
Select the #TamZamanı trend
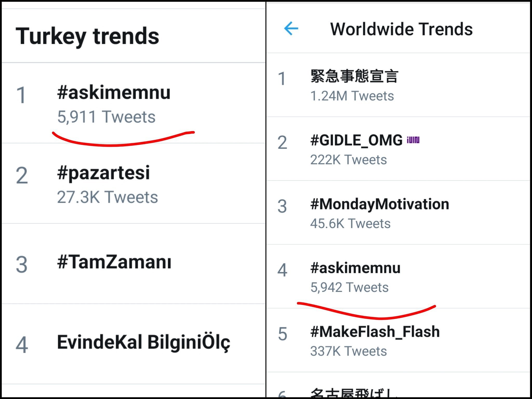point(114,262)
